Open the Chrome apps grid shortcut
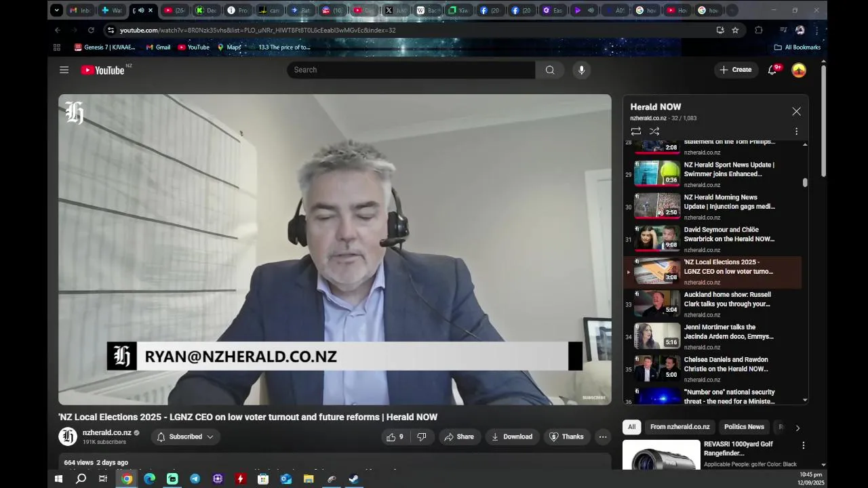This screenshot has width=868, height=488. coord(57,47)
